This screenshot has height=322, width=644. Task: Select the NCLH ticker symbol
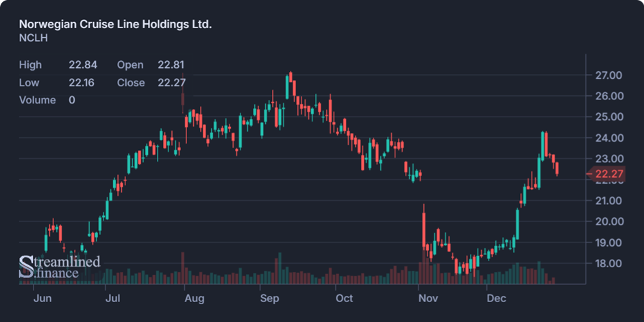tap(34, 38)
